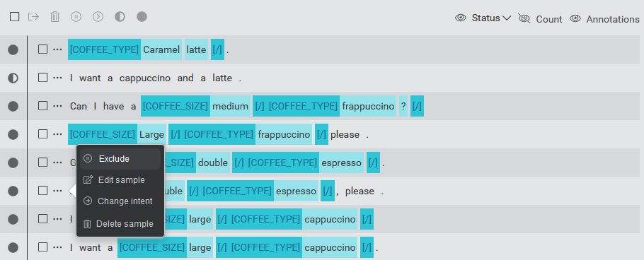Click the half-filled circle status icon in toolbar
Image resolution: width=644 pixels, height=260 pixels.
pyautogui.click(x=120, y=17)
